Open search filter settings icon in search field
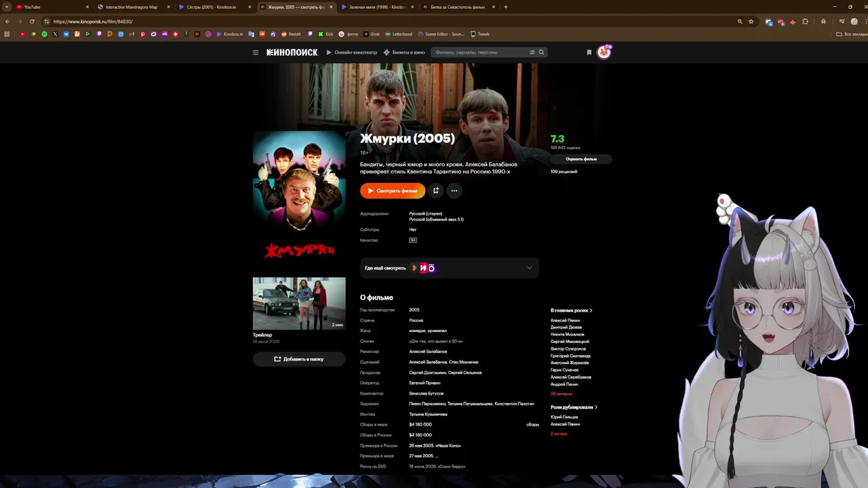This screenshot has height=488, width=868. pyautogui.click(x=532, y=52)
